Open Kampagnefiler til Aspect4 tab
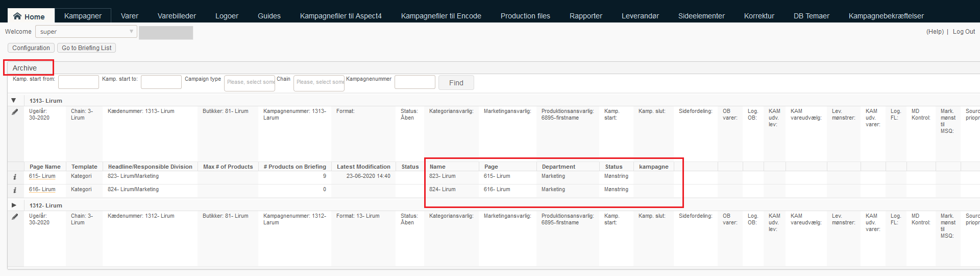The height and width of the screenshot is (276, 980). pyautogui.click(x=341, y=16)
